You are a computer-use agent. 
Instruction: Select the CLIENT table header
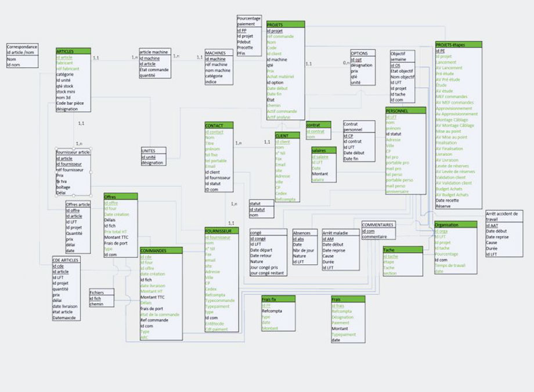click(287, 135)
